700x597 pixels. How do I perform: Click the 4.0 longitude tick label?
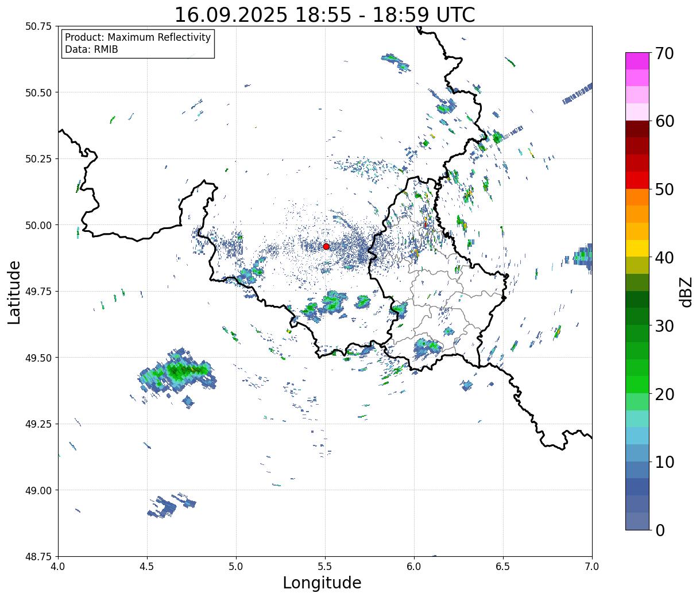coord(58,566)
